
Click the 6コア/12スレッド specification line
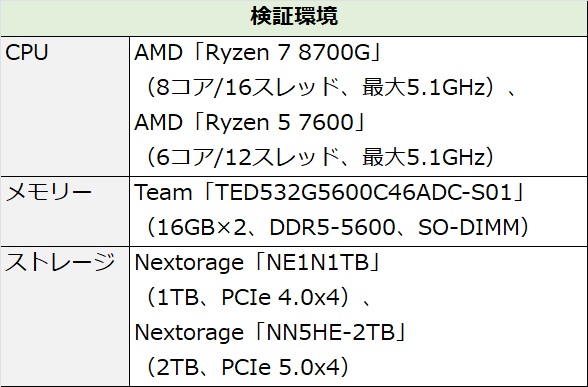coord(320,157)
